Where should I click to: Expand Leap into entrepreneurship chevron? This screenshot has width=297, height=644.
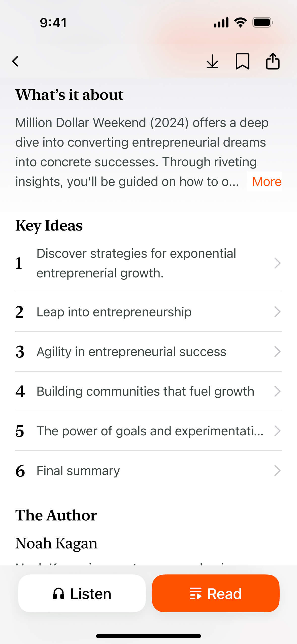coord(277,312)
